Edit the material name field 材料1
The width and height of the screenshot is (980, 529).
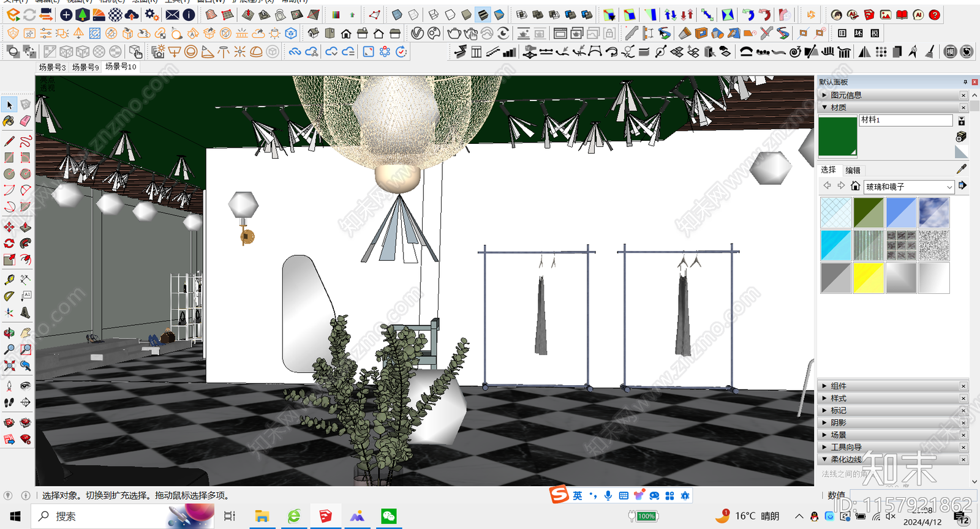(x=906, y=120)
